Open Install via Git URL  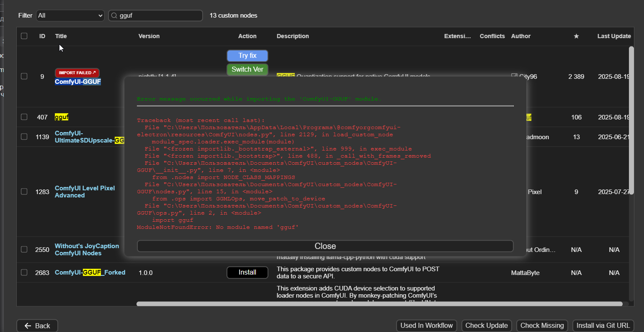pos(603,326)
